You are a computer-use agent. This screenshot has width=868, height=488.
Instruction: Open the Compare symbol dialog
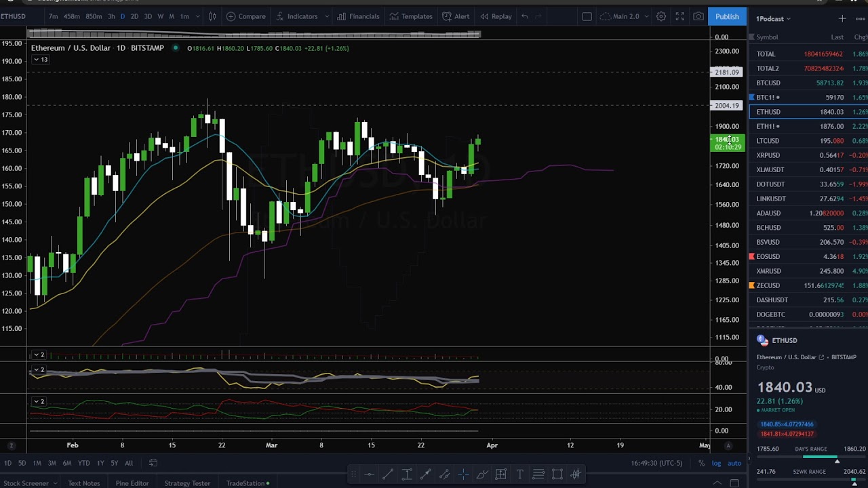[x=245, y=16]
